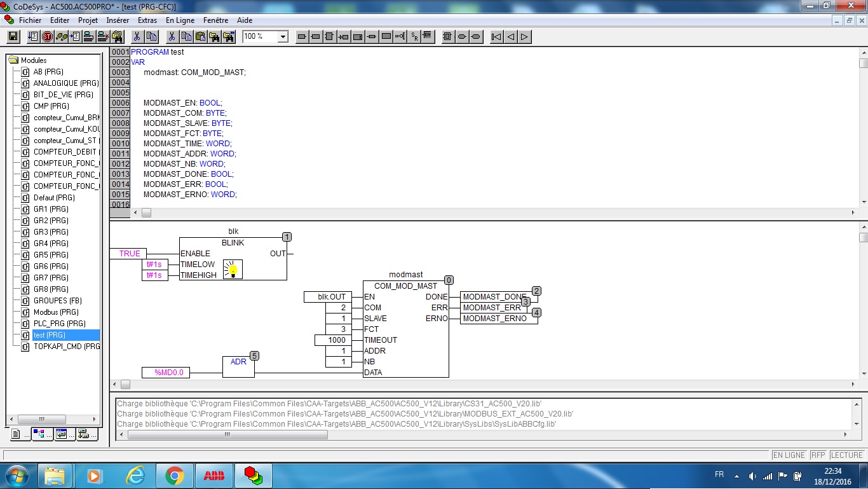The image size is (868, 489).
Task: Click the right-pointing triangle icon in the toolbar
Action: (x=525, y=37)
